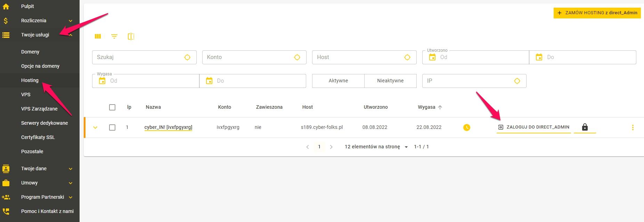644x222 pixels.
Task: Click the Twoje usługi list icon
Action: 6,35
